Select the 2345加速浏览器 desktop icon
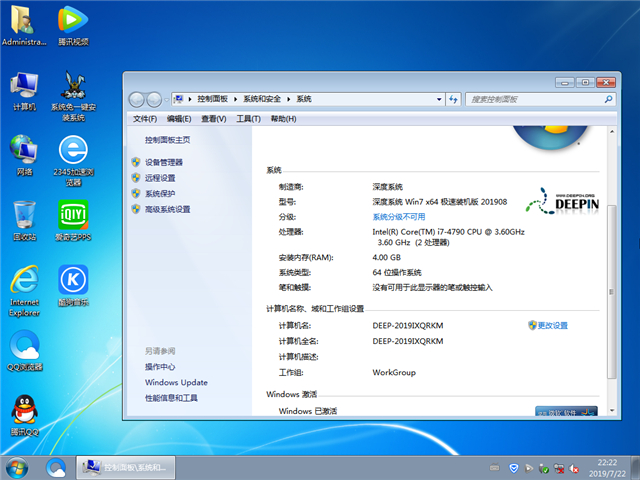The height and width of the screenshot is (480, 640). [73, 160]
